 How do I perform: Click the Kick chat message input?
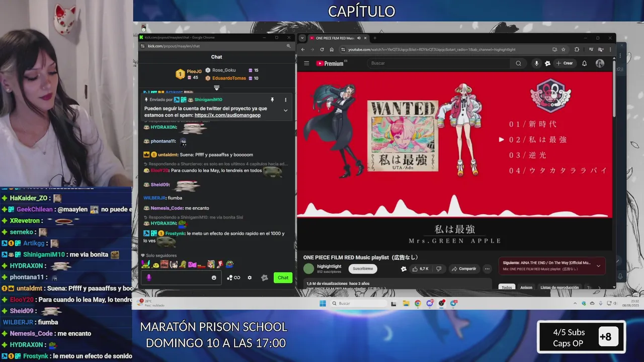point(180,278)
